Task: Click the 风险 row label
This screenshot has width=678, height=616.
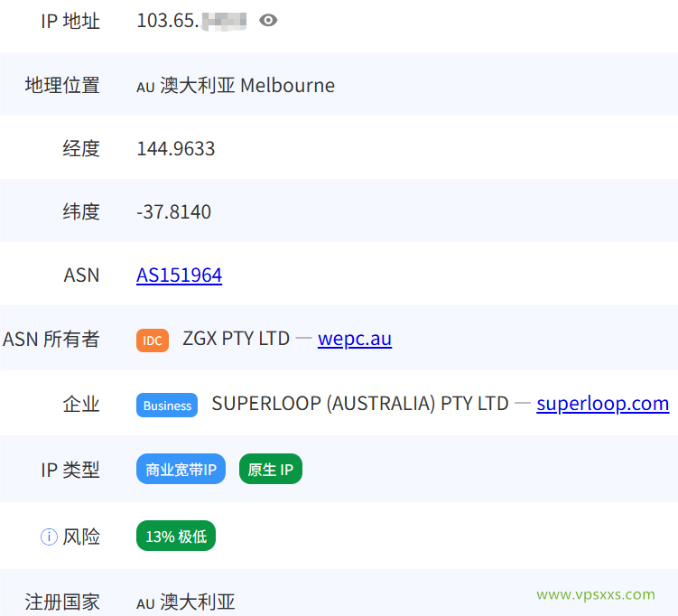Action: point(81,537)
